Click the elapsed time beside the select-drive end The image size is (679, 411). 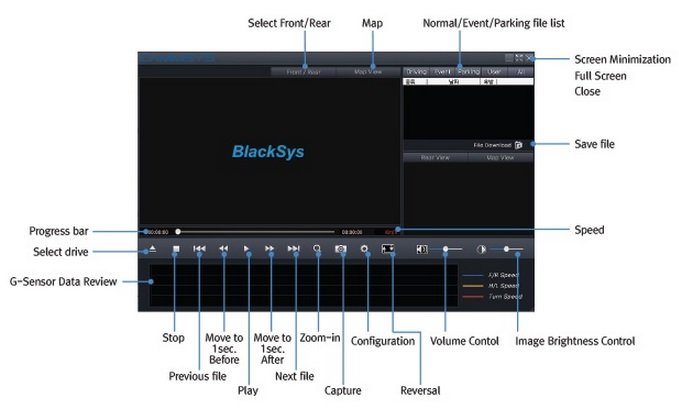coord(158,232)
